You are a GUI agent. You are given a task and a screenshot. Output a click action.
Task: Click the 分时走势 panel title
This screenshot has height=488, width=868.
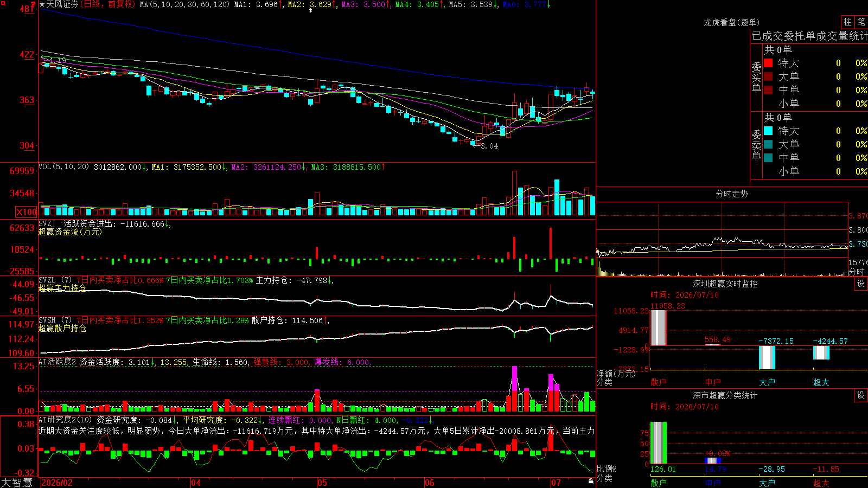coord(732,194)
